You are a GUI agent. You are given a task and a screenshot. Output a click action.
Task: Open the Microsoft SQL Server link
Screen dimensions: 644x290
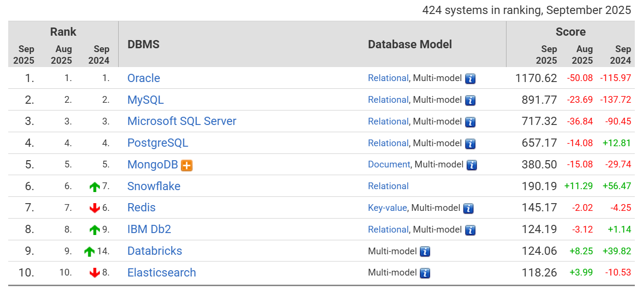click(182, 121)
